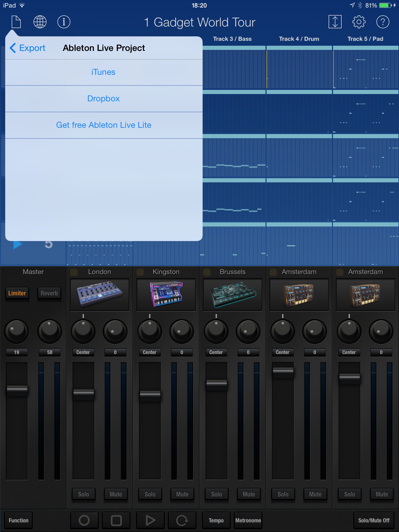Click the Master limiter knob valued 19
Screen dimensions: 399x532
pos(17,331)
